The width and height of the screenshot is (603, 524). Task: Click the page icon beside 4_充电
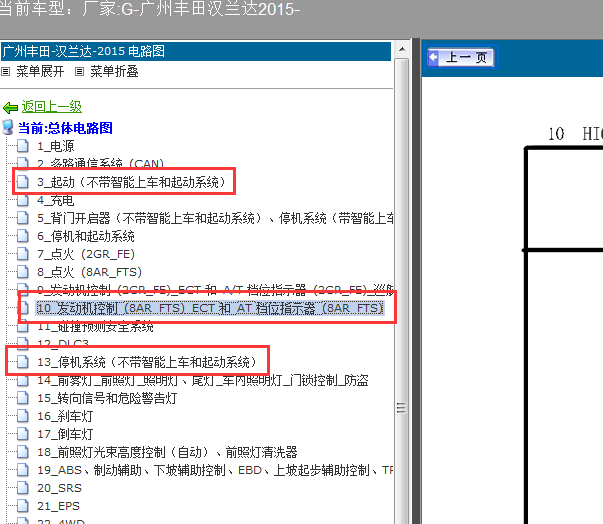[x=23, y=200]
